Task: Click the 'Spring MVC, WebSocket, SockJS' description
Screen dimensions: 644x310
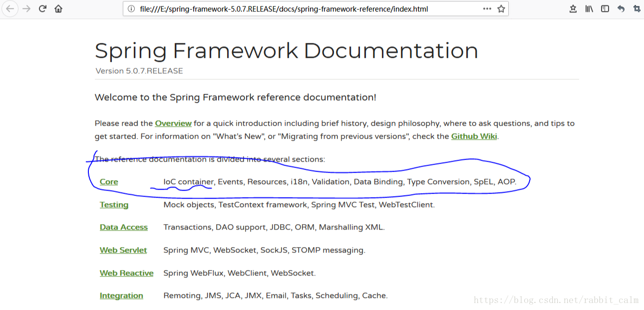Action: click(265, 250)
